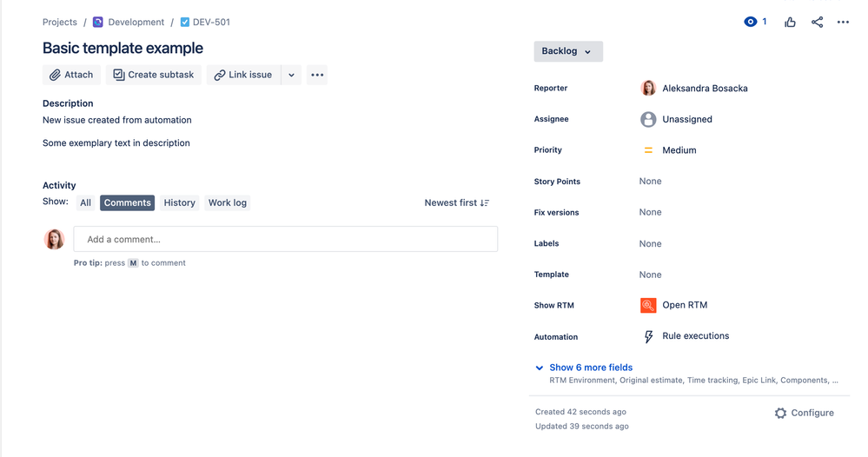The width and height of the screenshot is (868, 457).
Task: Click Open RTM text
Action: pos(685,305)
